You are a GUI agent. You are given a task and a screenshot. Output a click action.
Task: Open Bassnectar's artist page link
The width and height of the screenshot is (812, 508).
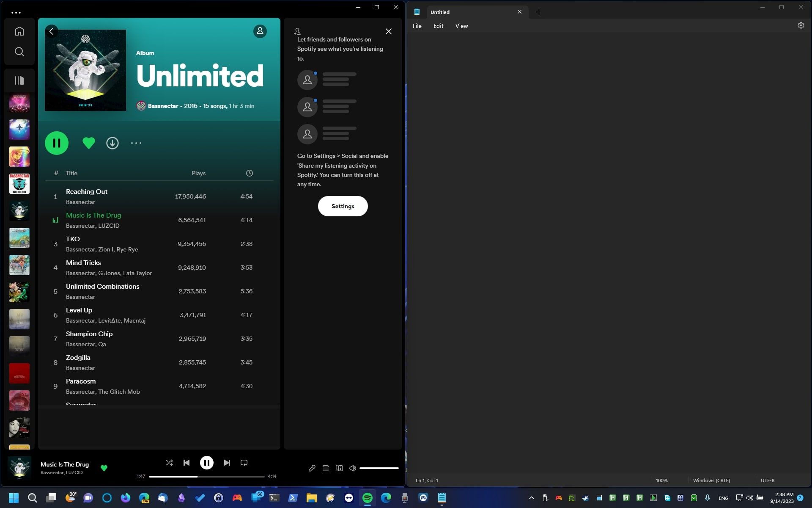[163, 106]
